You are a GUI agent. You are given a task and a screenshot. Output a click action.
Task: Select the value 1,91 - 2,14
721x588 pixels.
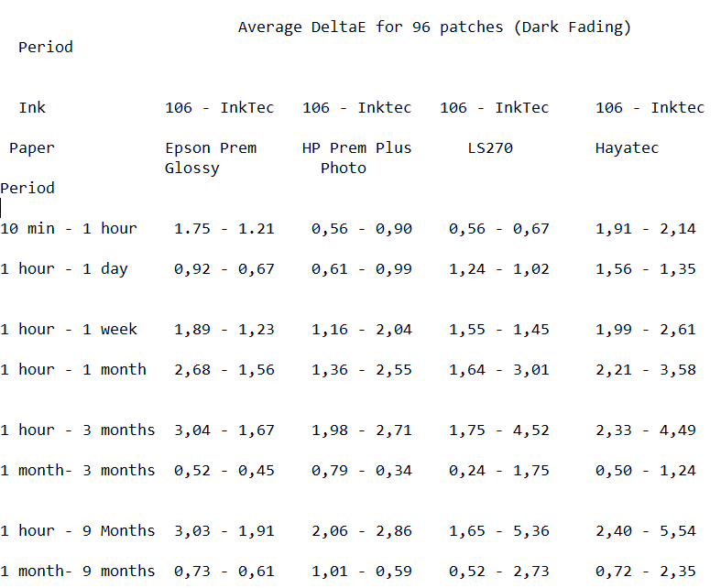pos(645,228)
